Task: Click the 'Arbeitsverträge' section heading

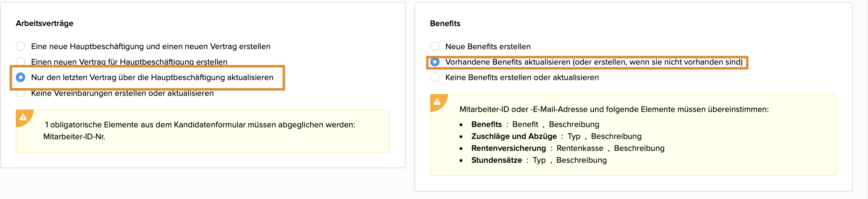Action: pos(44,23)
